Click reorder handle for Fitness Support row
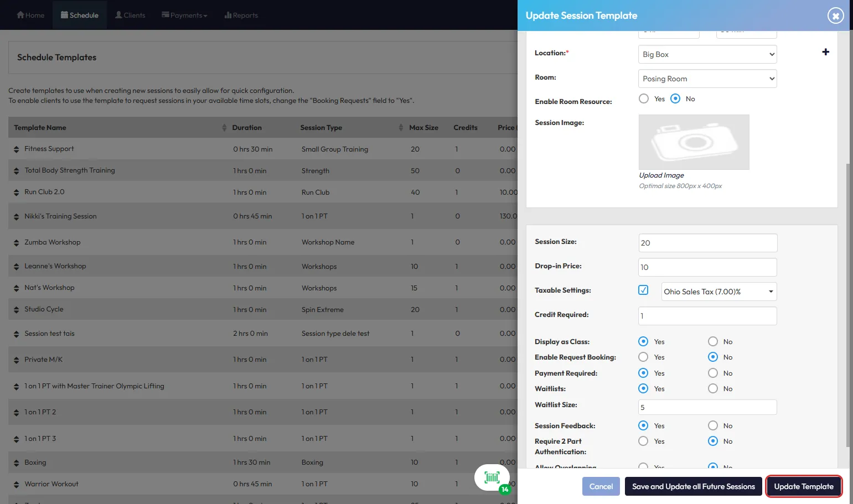The width and height of the screenshot is (853, 504). (16, 149)
